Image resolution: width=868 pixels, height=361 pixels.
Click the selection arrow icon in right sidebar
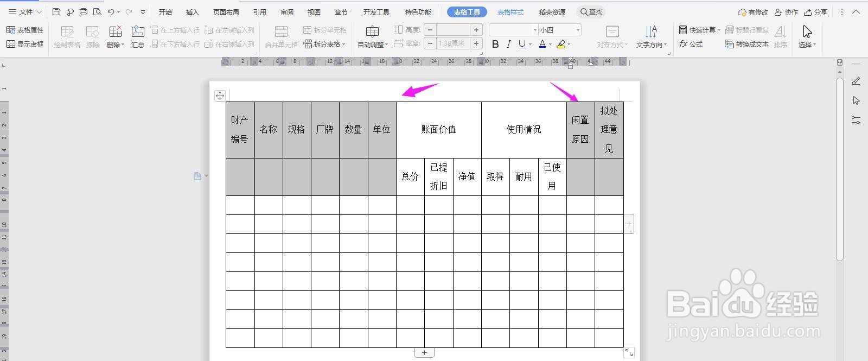point(856,100)
